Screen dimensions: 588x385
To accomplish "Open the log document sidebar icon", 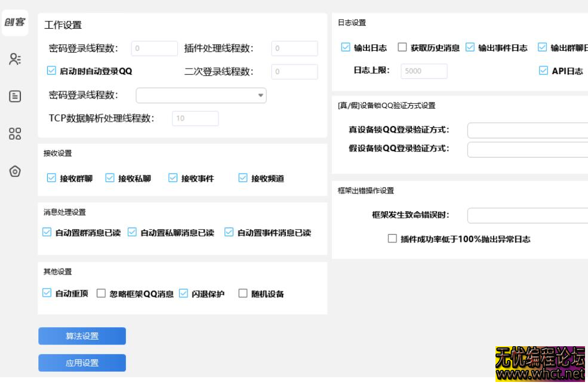I will point(14,96).
